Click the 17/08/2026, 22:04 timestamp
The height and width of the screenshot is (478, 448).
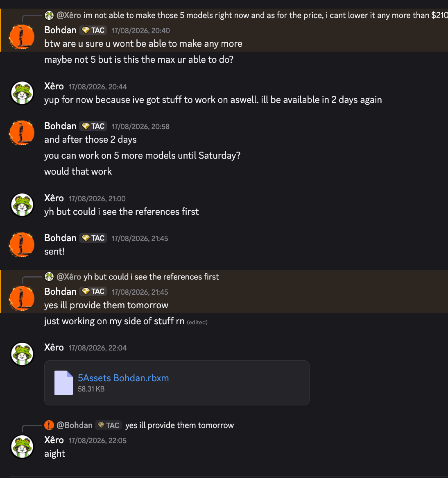click(97, 348)
